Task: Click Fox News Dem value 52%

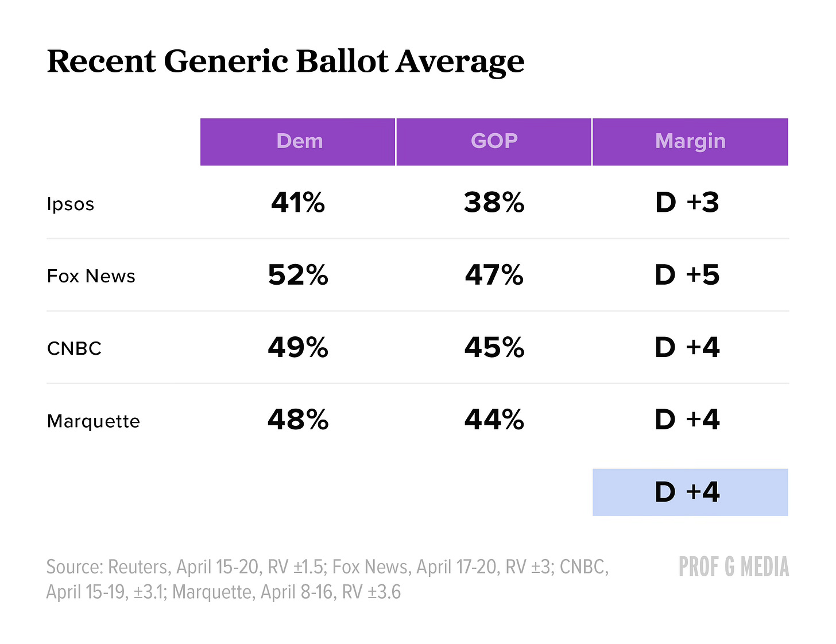Action: coord(298,275)
